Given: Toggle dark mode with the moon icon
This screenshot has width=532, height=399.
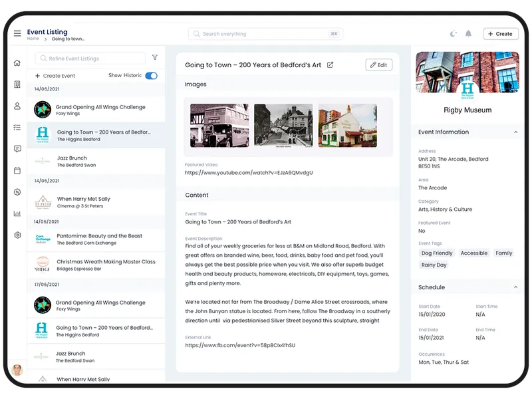Looking at the screenshot, I should pos(454,34).
